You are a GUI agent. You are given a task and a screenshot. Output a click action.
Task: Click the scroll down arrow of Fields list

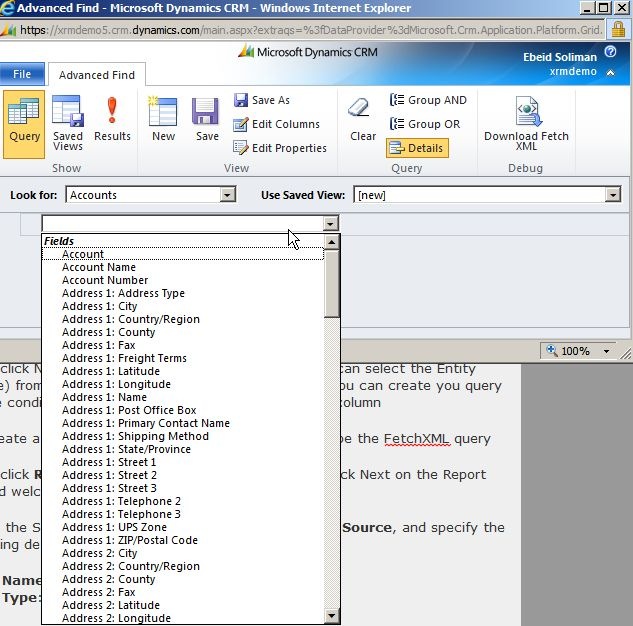click(x=331, y=616)
